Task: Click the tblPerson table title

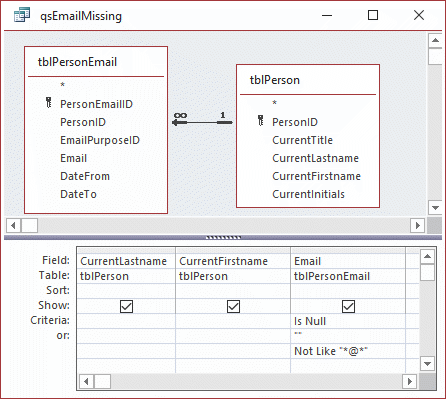Action: pyautogui.click(x=275, y=80)
